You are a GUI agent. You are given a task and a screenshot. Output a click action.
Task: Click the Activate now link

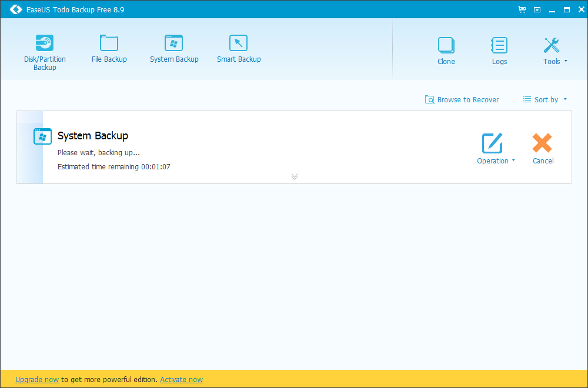pos(182,380)
